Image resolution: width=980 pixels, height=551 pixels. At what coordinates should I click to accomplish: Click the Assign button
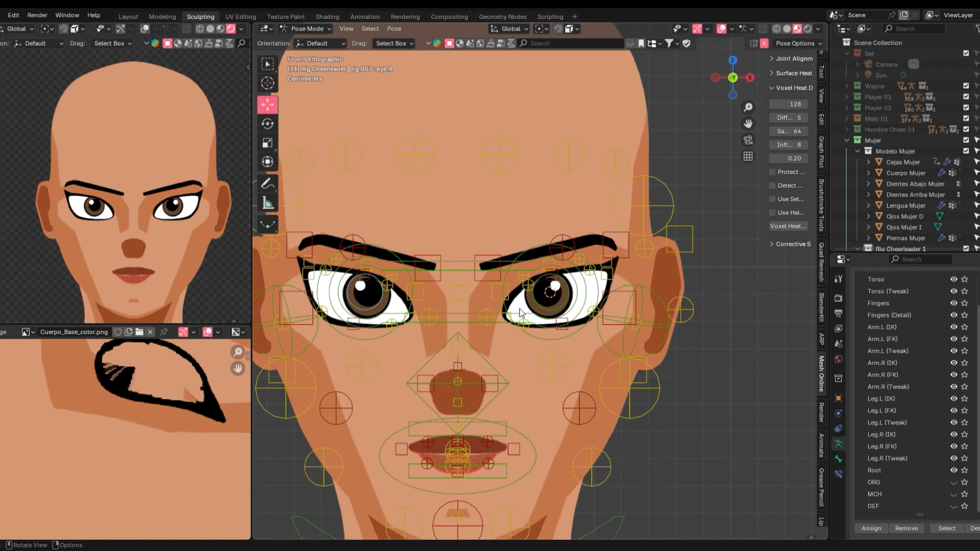point(871,528)
